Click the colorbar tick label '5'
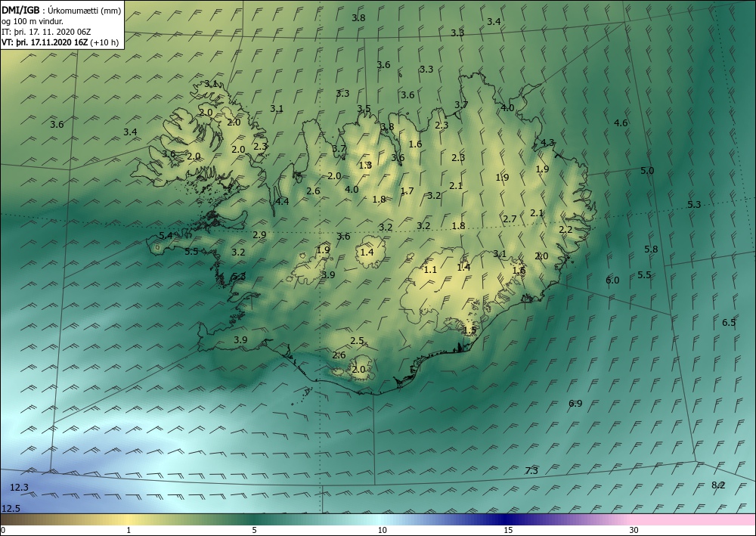 (254, 530)
